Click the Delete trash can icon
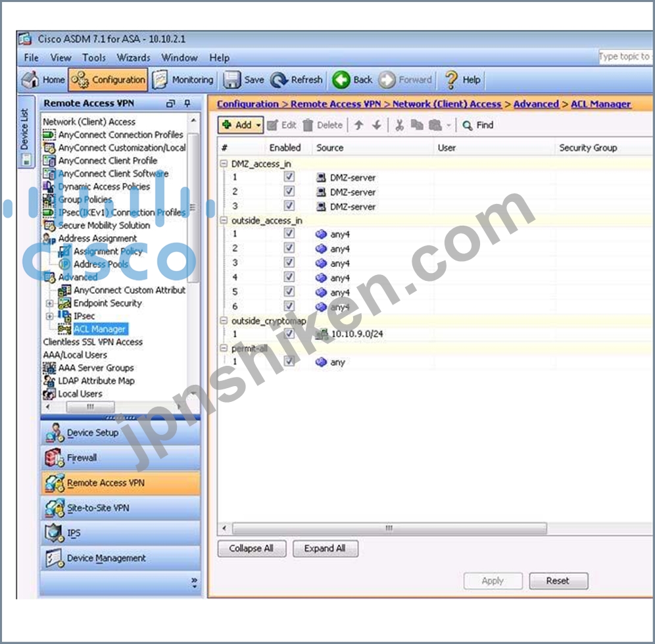Screen dimensions: 655x644 coord(308,125)
